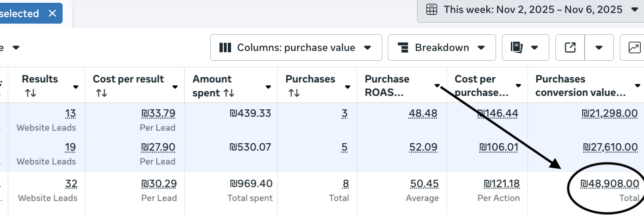Open the reports icon dropdown
This screenshot has height=215, width=644.
click(525, 47)
